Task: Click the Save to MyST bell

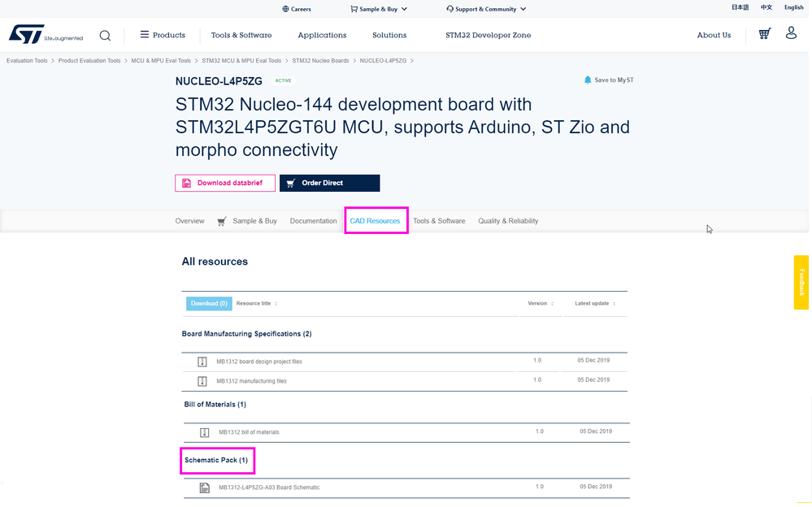Action: tap(588, 80)
